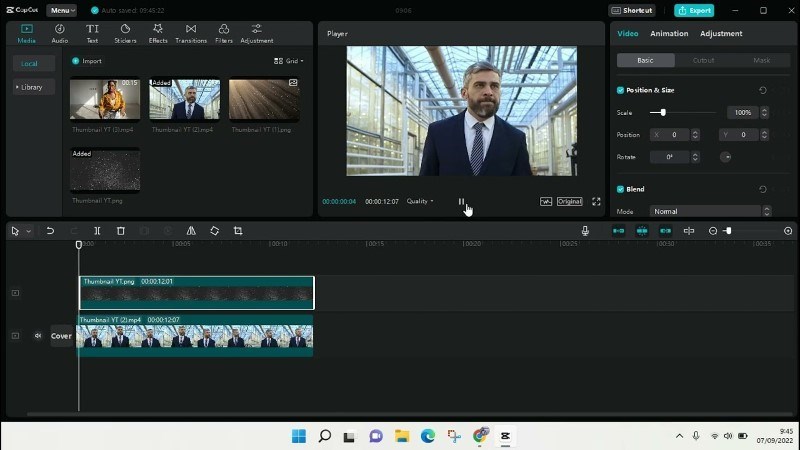Open the Adjustment panel in top toolbar
The height and width of the screenshot is (450, 800).
tap(257, 34)
